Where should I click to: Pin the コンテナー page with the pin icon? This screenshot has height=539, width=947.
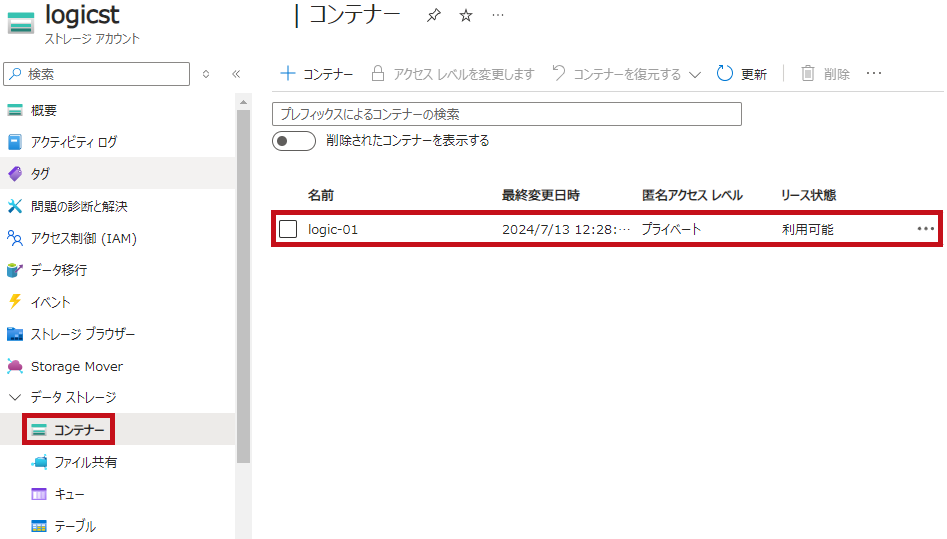433,16
